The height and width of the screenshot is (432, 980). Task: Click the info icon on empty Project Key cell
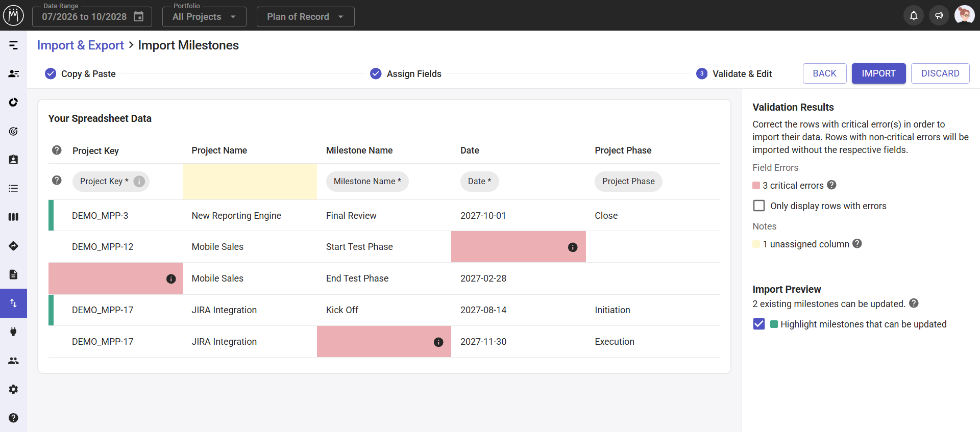pyautogui.click(x=171, y=279)
